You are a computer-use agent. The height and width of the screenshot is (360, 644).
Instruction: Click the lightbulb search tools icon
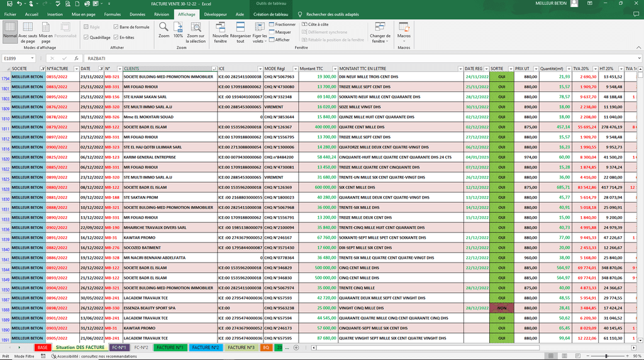pyautogui.click(x=300, y=14)
